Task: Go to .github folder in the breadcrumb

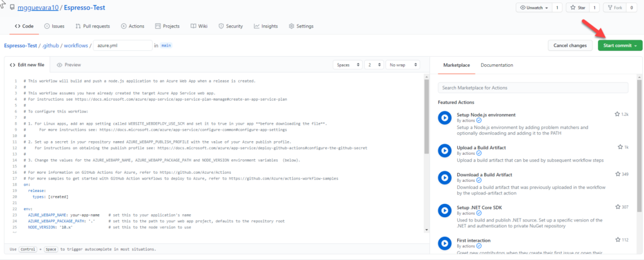Action: click(x=50, y=46)
